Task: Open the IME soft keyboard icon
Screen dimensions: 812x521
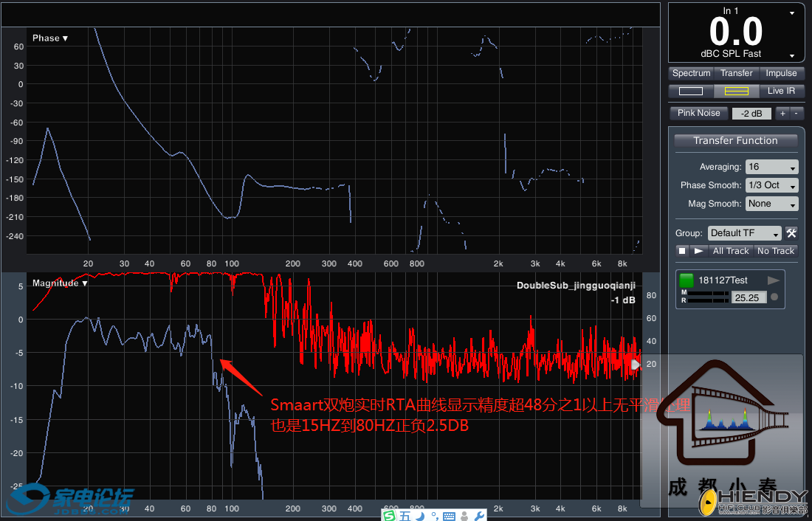Action: coord(449,515)
